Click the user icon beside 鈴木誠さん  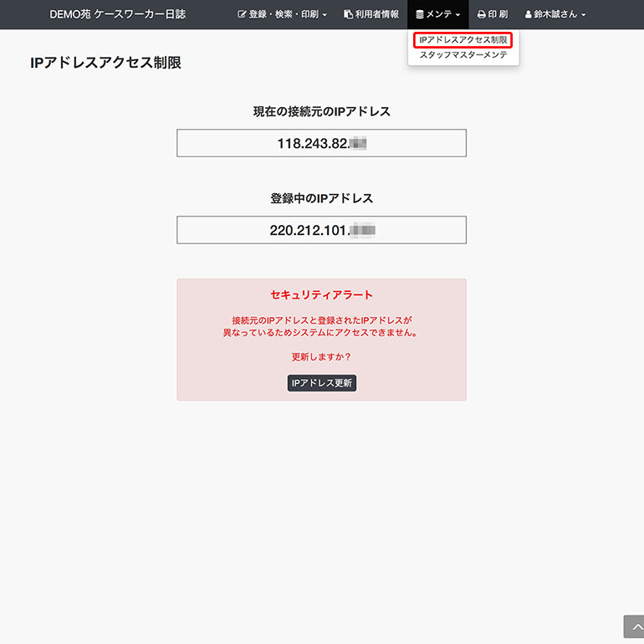(529, 15)
